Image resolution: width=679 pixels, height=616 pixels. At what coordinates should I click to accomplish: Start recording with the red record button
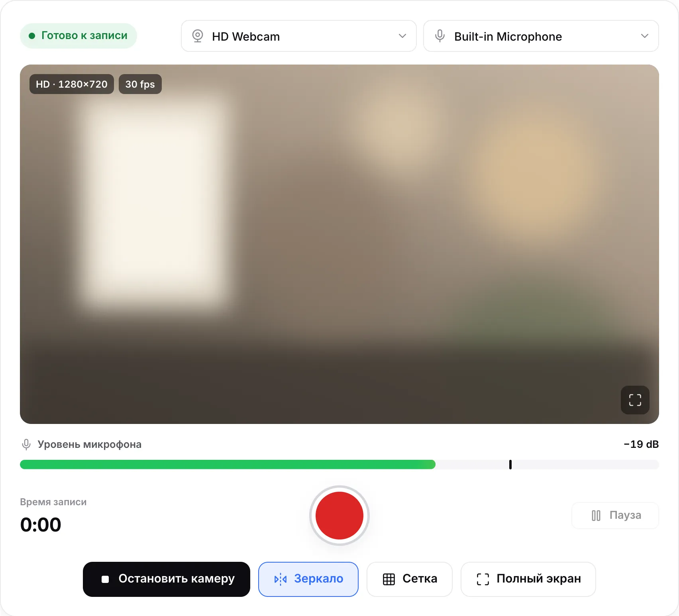339,516
